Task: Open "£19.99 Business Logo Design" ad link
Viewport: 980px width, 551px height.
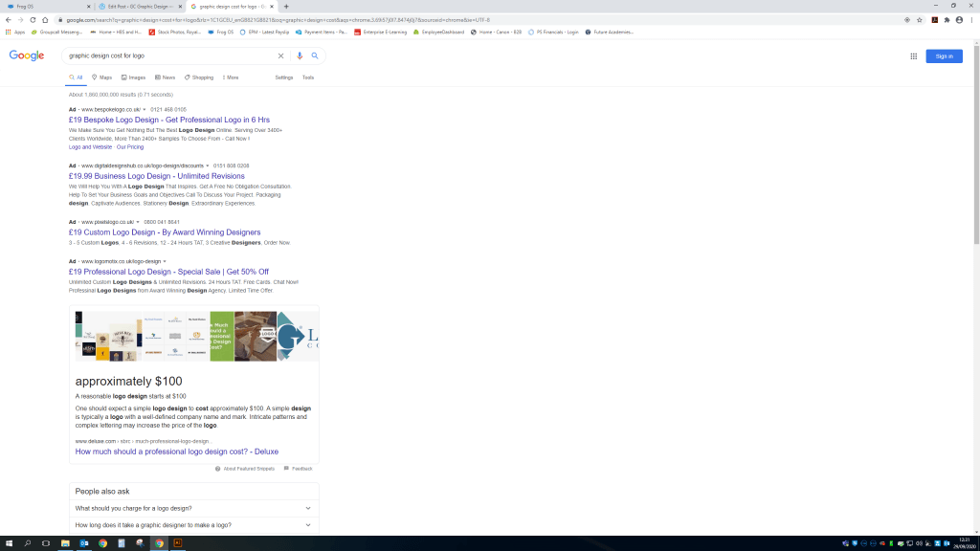Action: click(156, 176)
